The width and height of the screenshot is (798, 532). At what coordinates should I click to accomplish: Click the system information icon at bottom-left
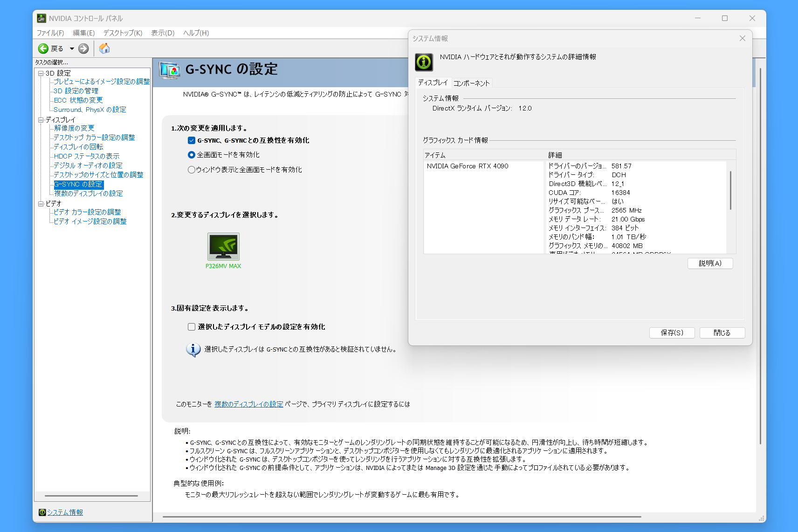42,512
